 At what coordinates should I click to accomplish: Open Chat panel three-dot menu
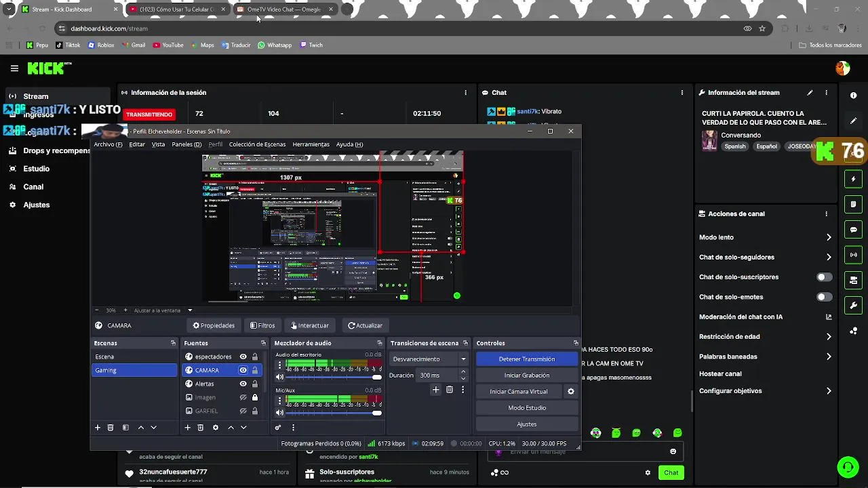pyautogui.click(x=682, y=93)
